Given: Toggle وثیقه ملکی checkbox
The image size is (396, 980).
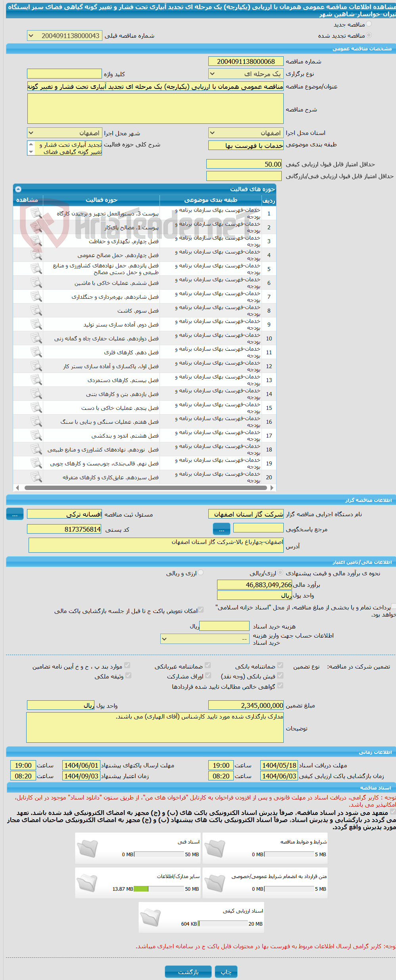Looking at the screenshot, I should [x=128, y=675].
